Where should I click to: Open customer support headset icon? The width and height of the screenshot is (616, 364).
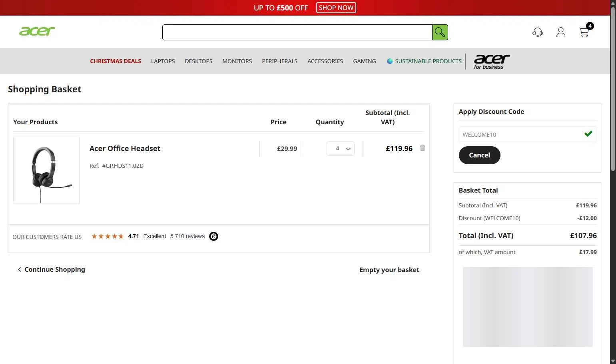pos(538,32)
